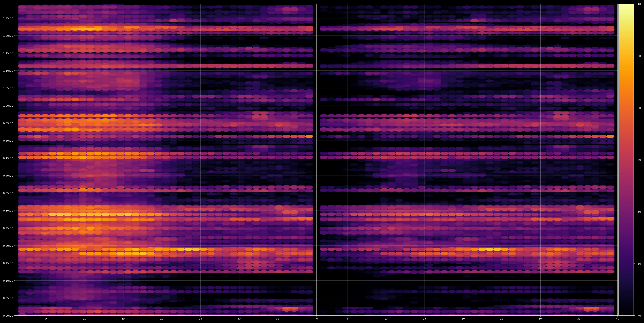Click x-axis tick 40 of first heatmap panel
Screen dimensions: 644x323
316,319
